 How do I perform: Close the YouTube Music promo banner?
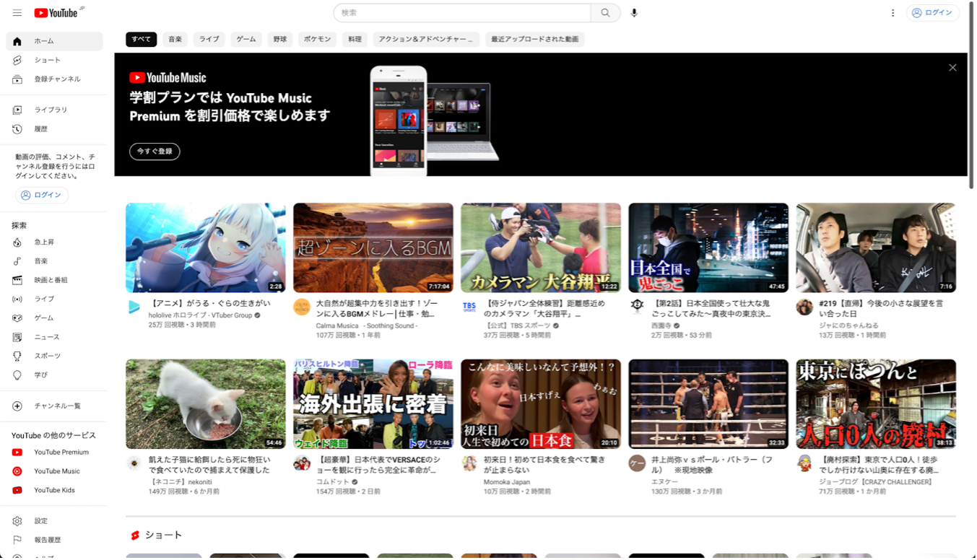952,68
